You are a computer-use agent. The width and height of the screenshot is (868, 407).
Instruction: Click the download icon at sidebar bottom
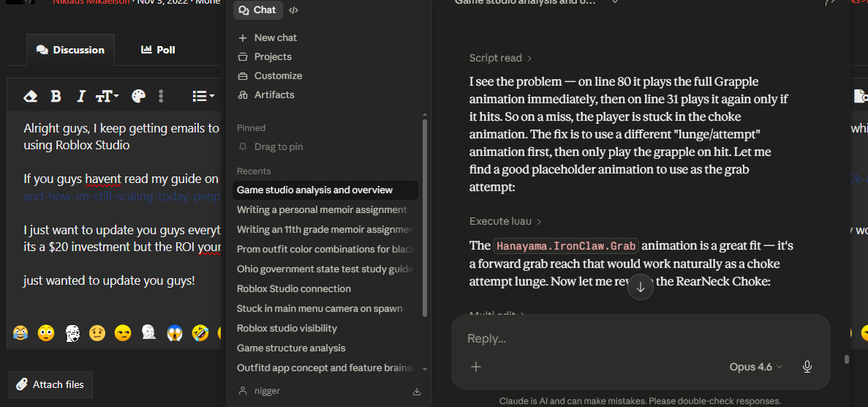[x=417, y=391]
